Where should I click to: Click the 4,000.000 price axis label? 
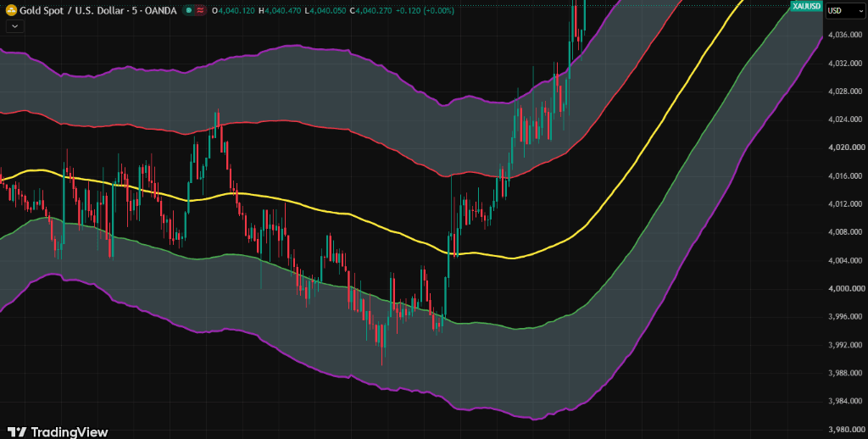[x=845, y=288]
